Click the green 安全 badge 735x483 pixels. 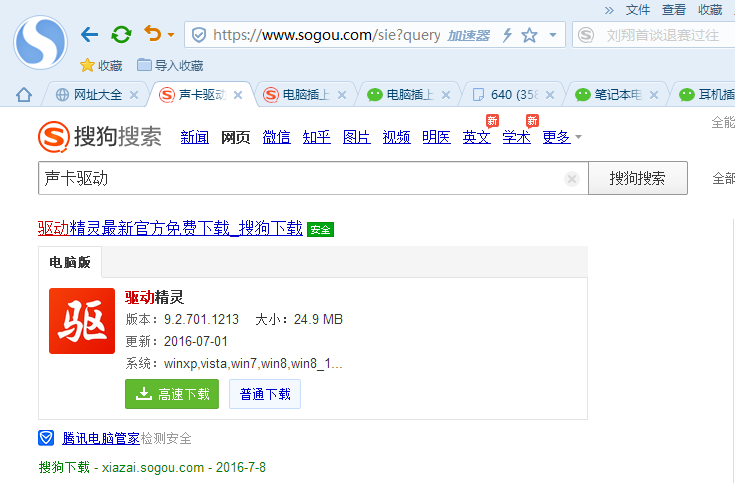coord(320,229)
